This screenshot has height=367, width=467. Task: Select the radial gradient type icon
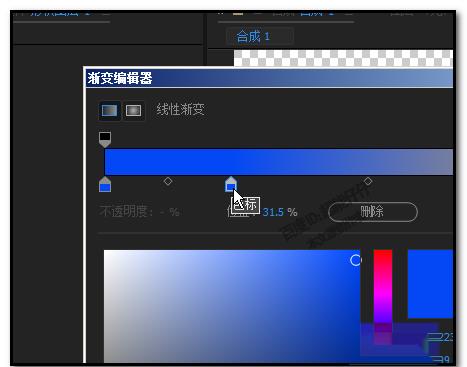coord(133,110)
